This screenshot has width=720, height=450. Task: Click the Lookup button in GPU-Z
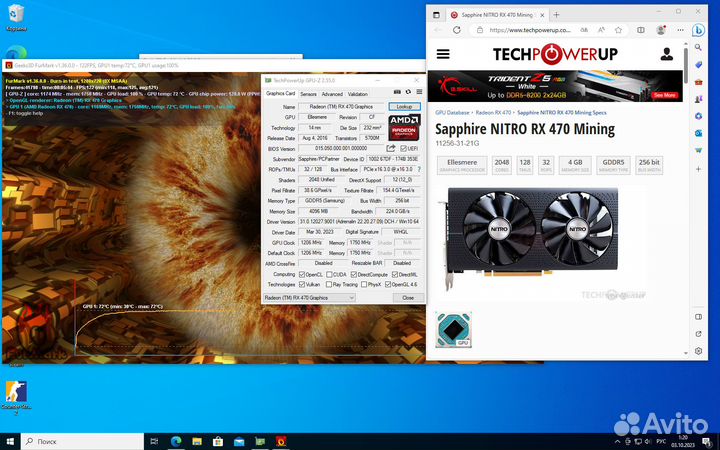click(x=404, y=107)
